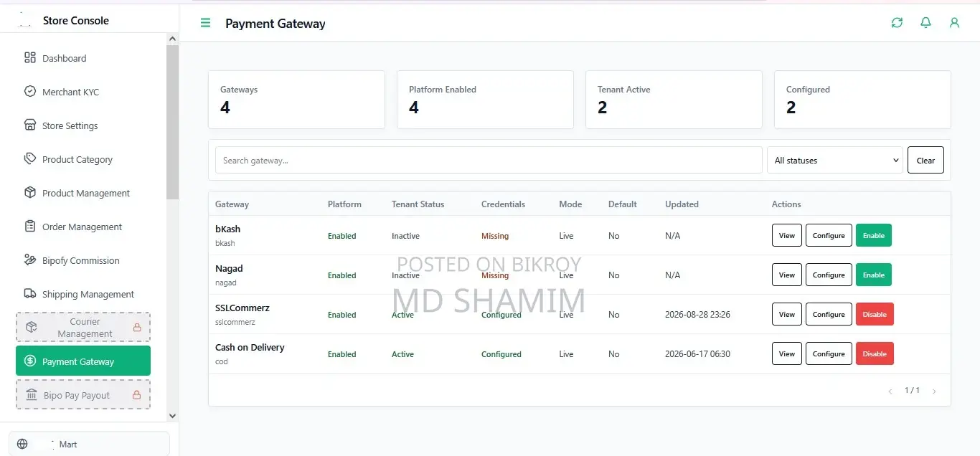Click the Dashboard grid icon in sidebar

coord(30,57)
